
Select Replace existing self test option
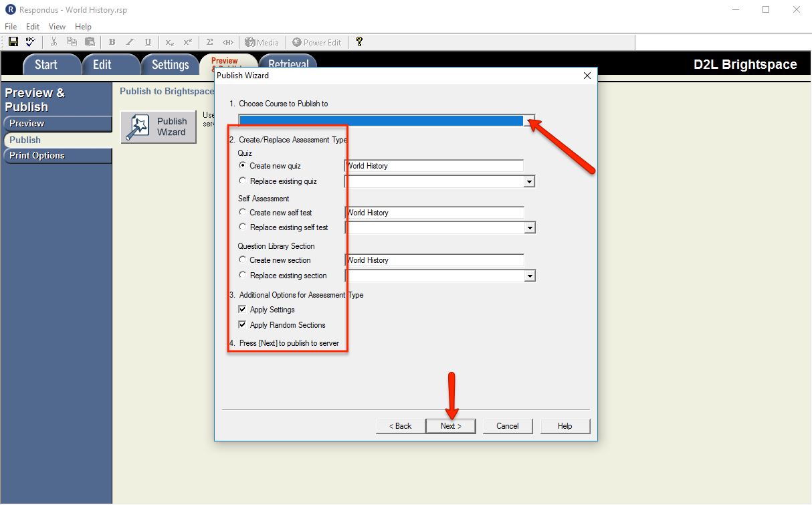pyautogui.click(x=242, y=227)
